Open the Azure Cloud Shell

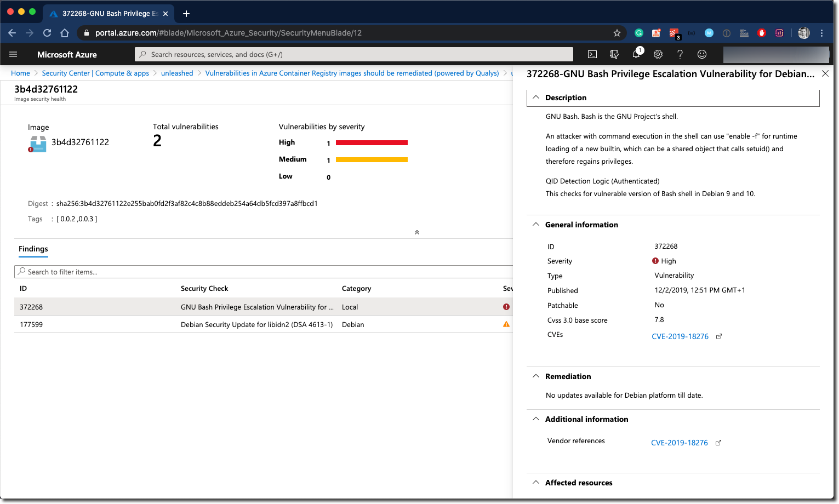click(x=592, y=54)
